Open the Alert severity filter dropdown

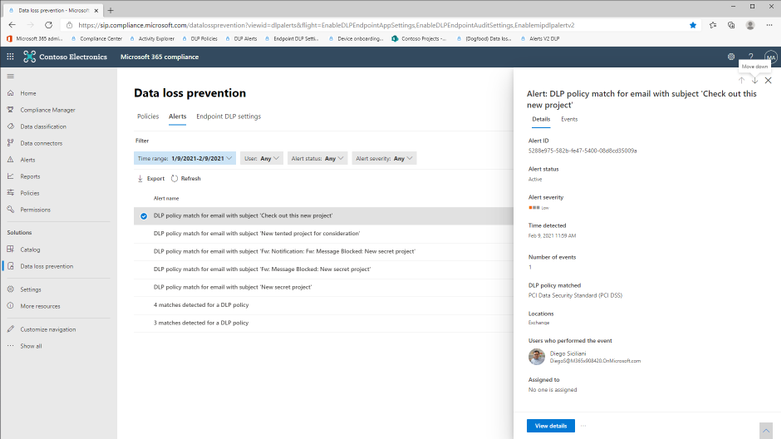pos(384,158)
